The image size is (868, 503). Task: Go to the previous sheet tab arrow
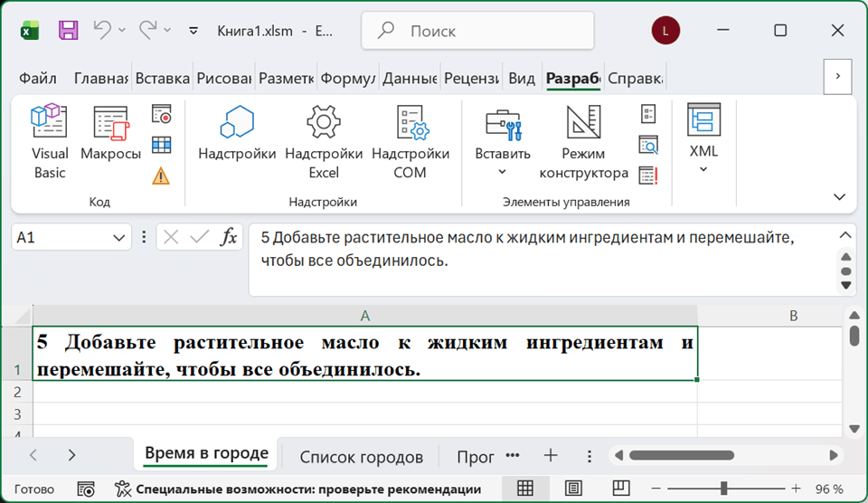click(33, 455)
